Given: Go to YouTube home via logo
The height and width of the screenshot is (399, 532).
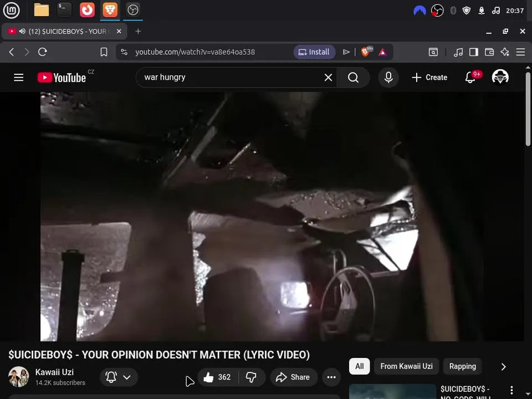Looking at the screenshot, I should click(62, 78).
